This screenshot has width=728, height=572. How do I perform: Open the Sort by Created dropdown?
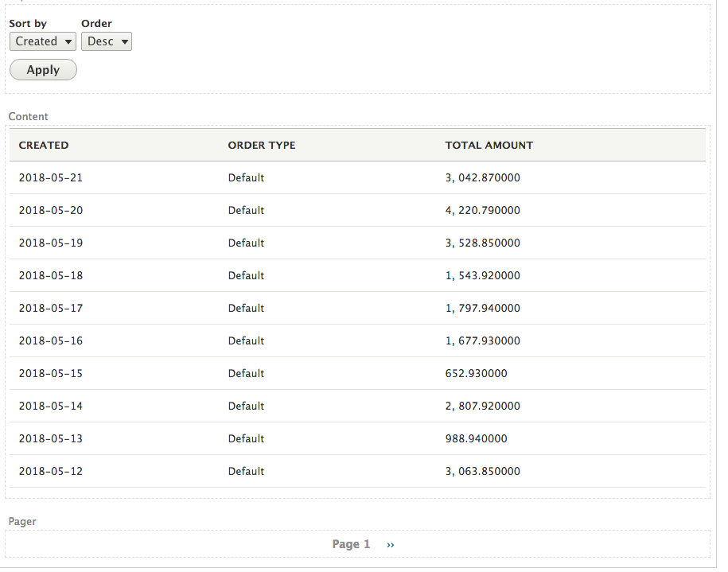(x=43, y=42)
